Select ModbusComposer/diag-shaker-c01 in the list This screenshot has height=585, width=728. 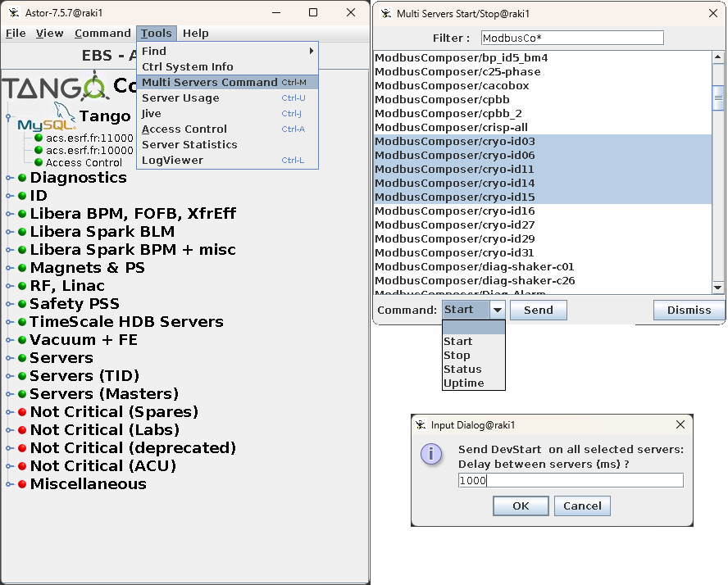[542, 267]
